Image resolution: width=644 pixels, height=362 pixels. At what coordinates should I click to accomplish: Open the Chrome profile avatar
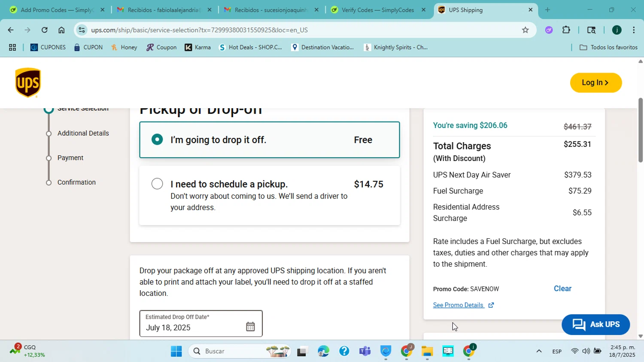617,30
